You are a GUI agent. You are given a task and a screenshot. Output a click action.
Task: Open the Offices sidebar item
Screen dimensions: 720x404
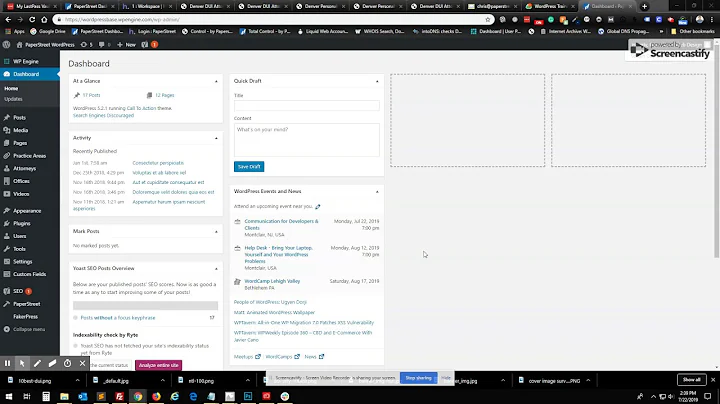(21, 181)
